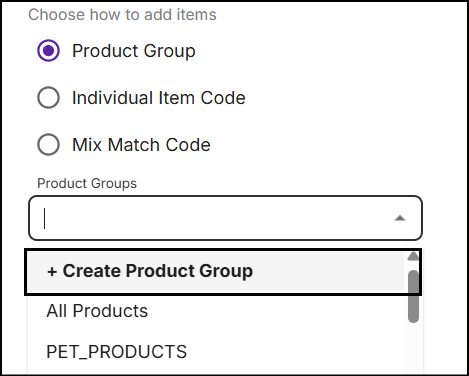This screenshot has height=376, width=469.
Task: Select the Mix Match Code radio button
Action: [x=49, y=145]
